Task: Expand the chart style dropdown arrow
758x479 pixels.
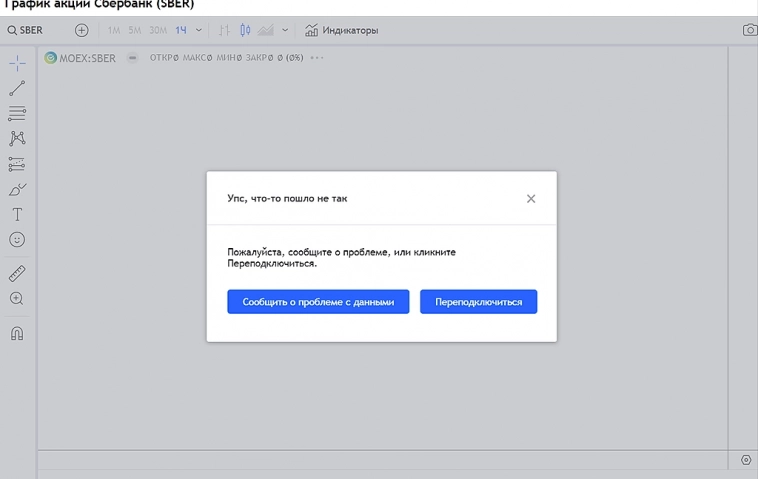Action: [x=285, y=30]
